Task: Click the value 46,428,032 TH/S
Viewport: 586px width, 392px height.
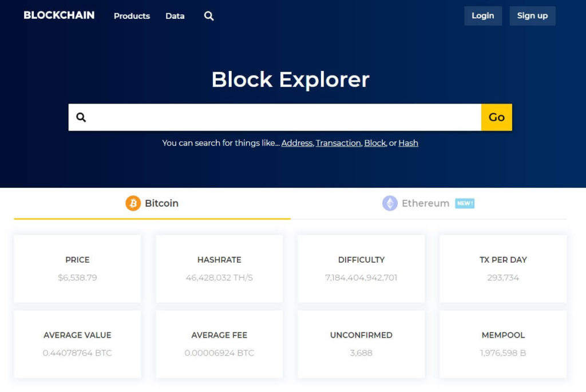Action: [x=219, y=278]
